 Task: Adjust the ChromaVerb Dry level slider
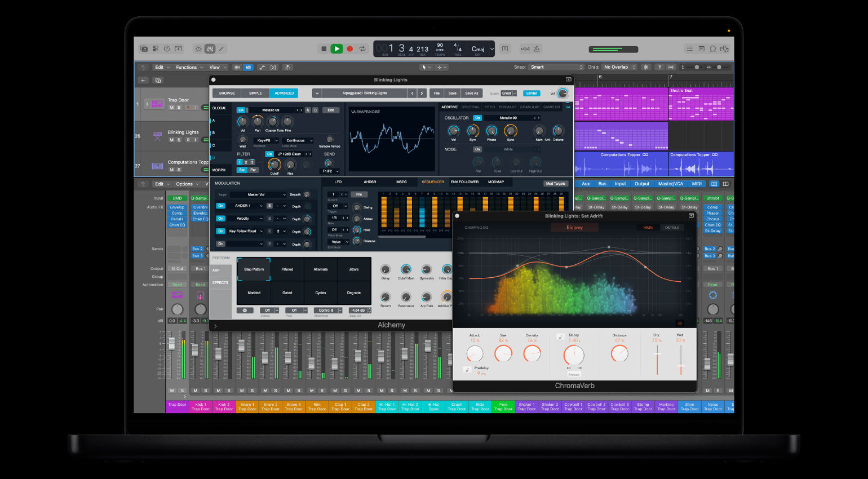657,354
